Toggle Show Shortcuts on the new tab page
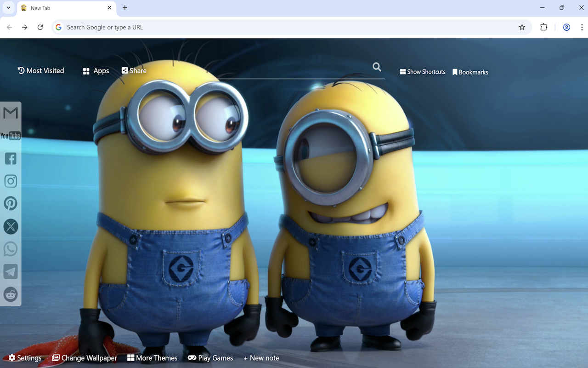The height and width of the screenshot is (368, 588). point(422,72)
